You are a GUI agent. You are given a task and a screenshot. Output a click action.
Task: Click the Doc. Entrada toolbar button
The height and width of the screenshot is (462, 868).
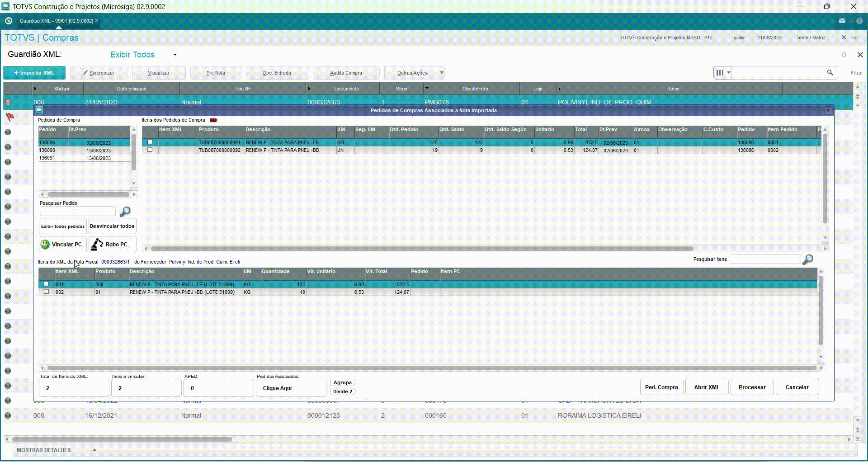[277, 73]
